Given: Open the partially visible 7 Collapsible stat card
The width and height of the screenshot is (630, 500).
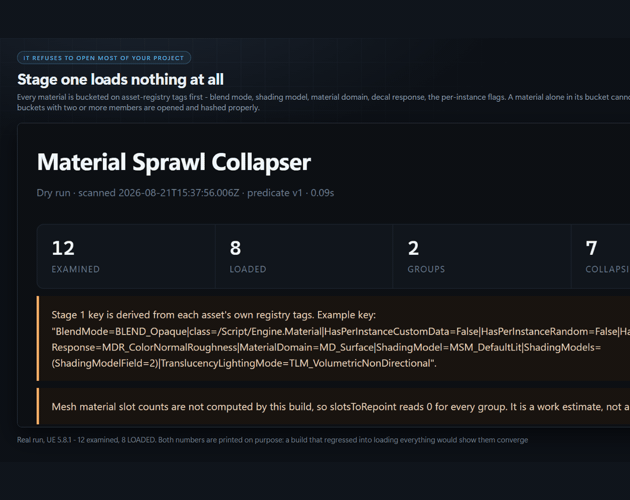Looking at the screenshot, I should point(601,256).
